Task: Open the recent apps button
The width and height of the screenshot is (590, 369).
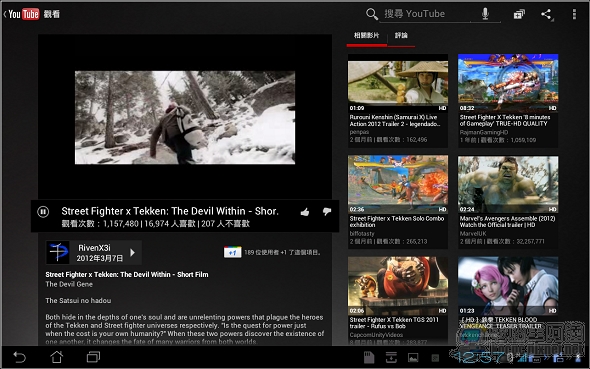Action: point(93,357)
